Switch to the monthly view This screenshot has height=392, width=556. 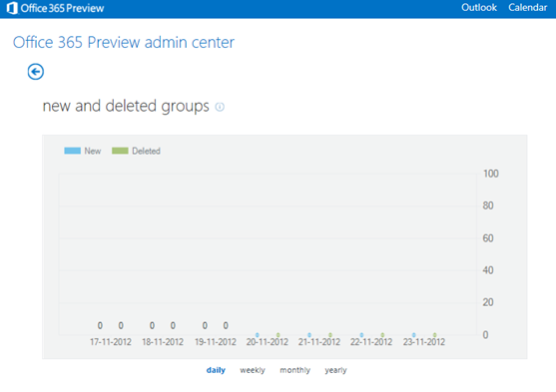point(295,370)
